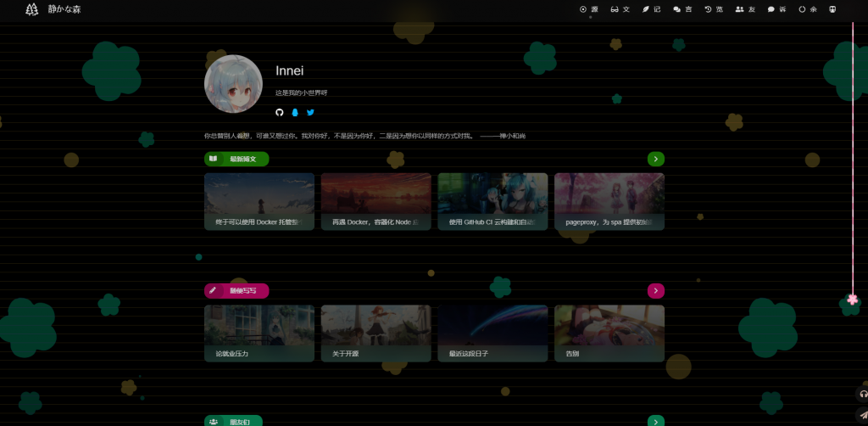Open the note 最近这段日子
Screen dimensions: 868x426
pyautogui.click(x=492, y=334)
